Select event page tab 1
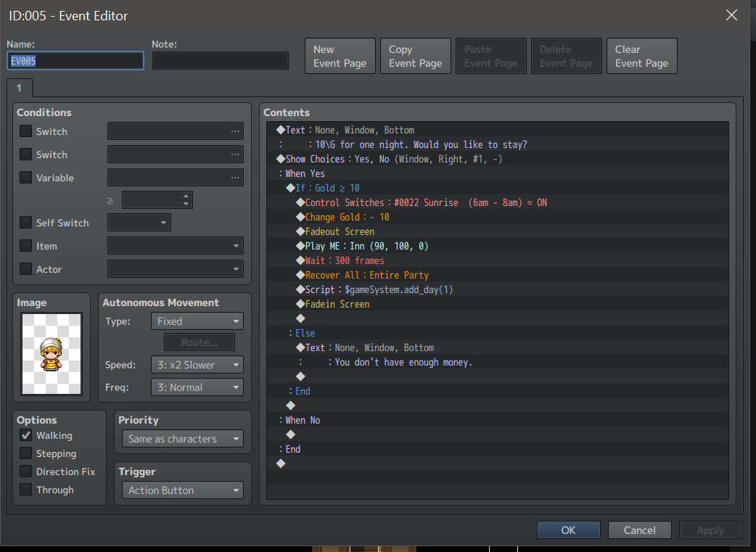This screenshot has width=756, height=552. tap(20, 88)
